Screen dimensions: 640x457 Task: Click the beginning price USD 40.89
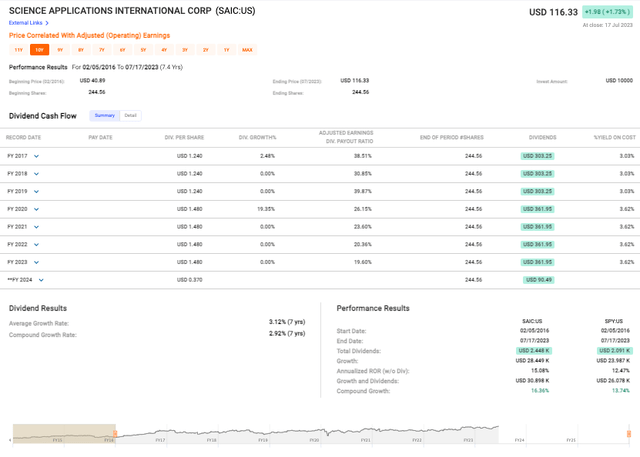(92, 81)
